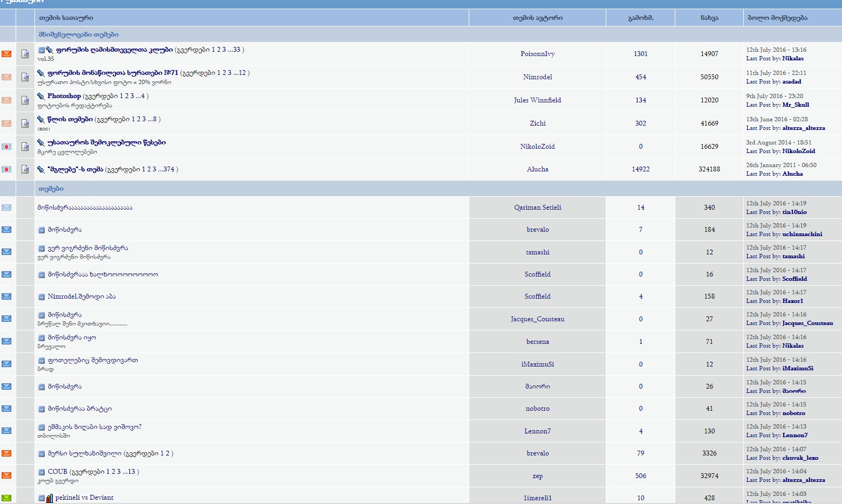Open last poster Mr_Skull's profile
This screenshot has height=504, width=842.
[796, 105]
